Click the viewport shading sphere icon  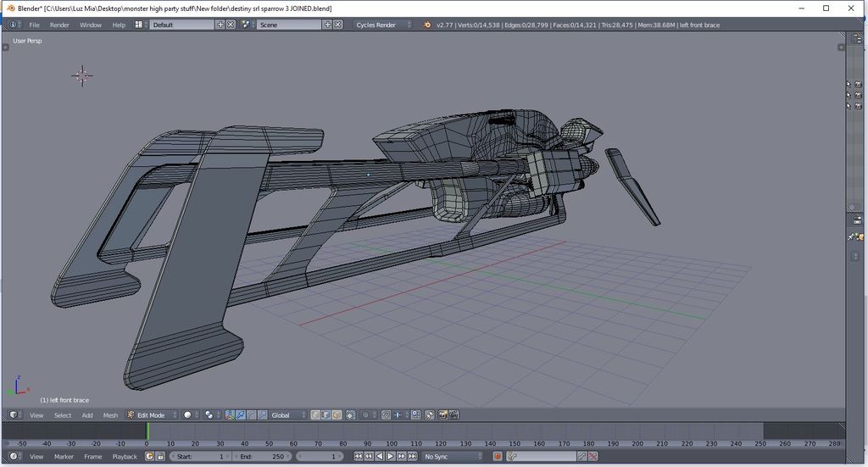tap(188, 415)
